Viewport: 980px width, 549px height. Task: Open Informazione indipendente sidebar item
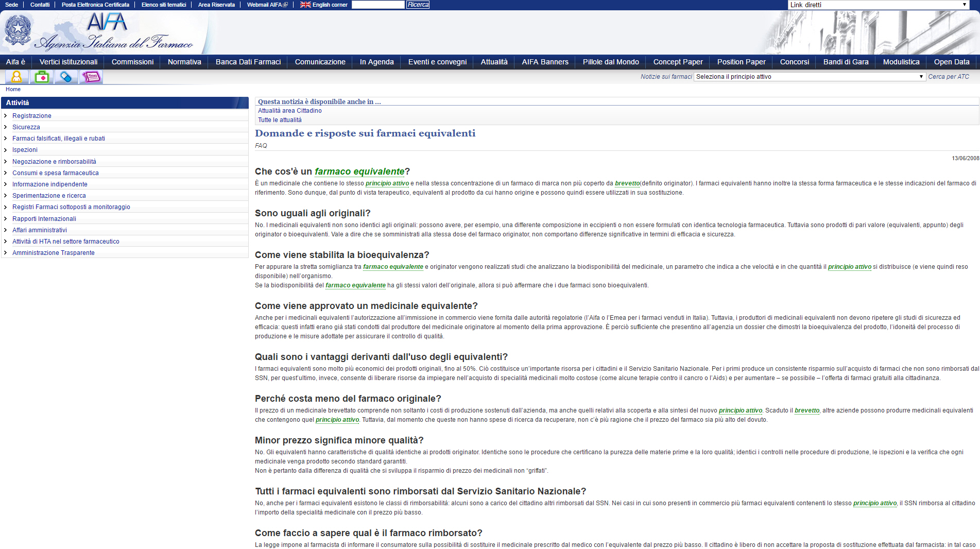click(x=50, y=184)
